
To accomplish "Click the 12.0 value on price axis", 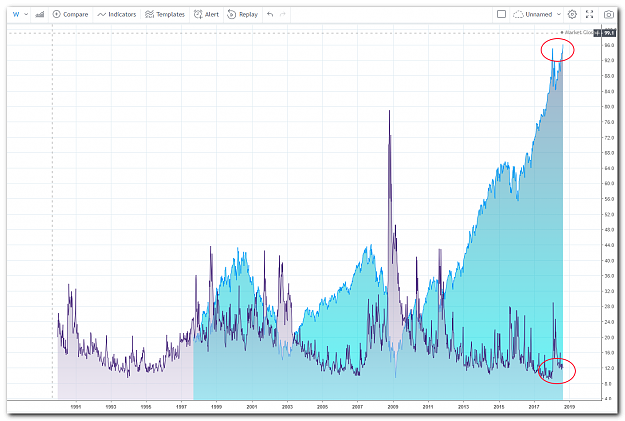I will pos(609,368).
